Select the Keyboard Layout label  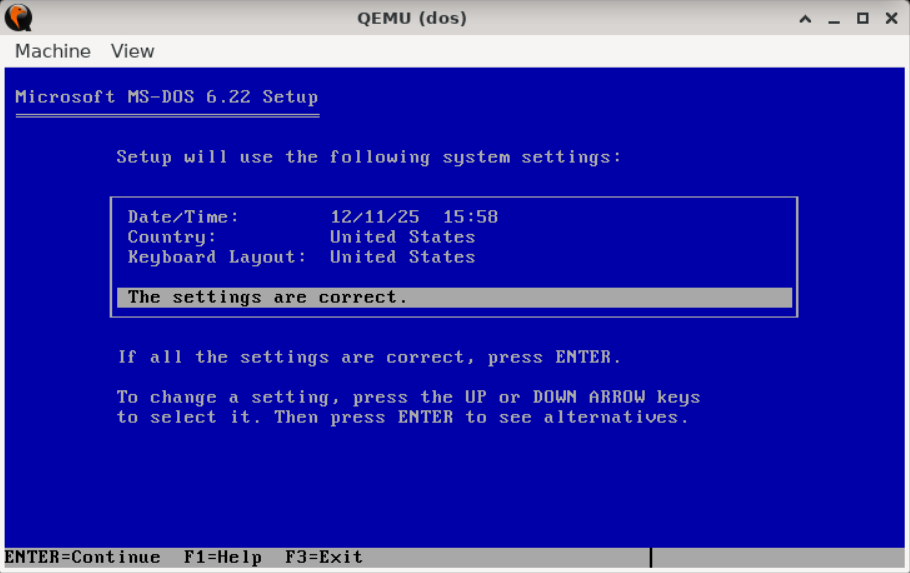[217, 257]
